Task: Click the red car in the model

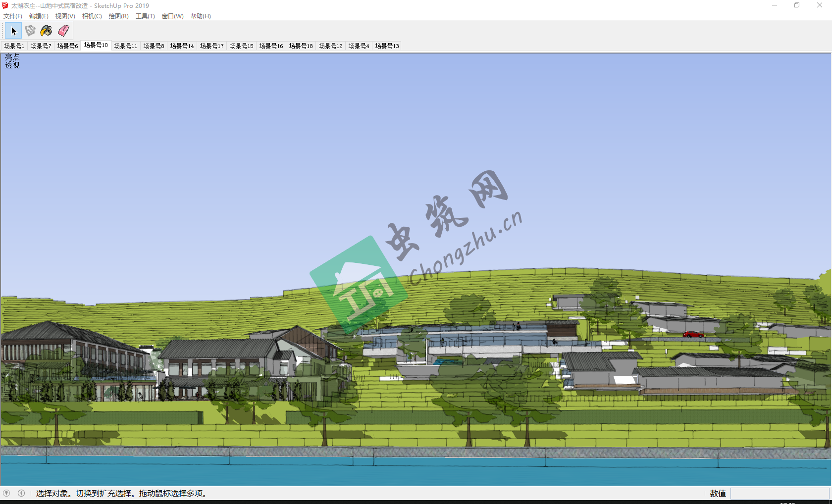Action: (x=693, y=335)
